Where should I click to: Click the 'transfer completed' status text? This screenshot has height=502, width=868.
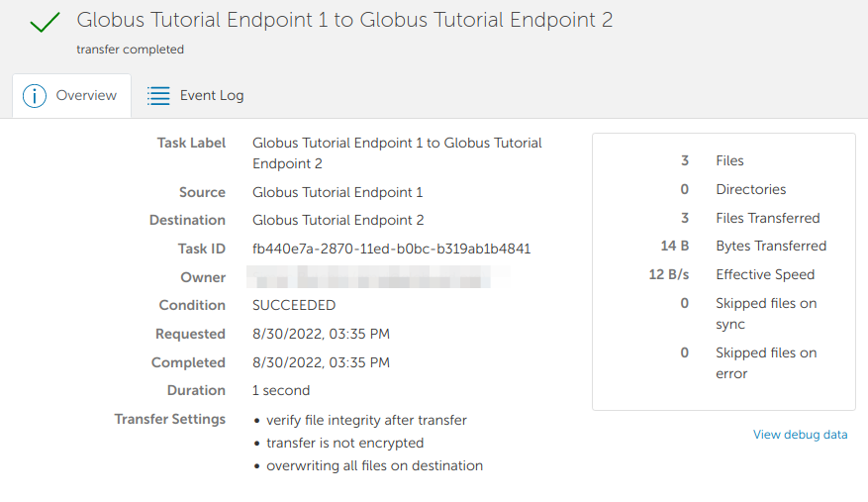point(130,50)
